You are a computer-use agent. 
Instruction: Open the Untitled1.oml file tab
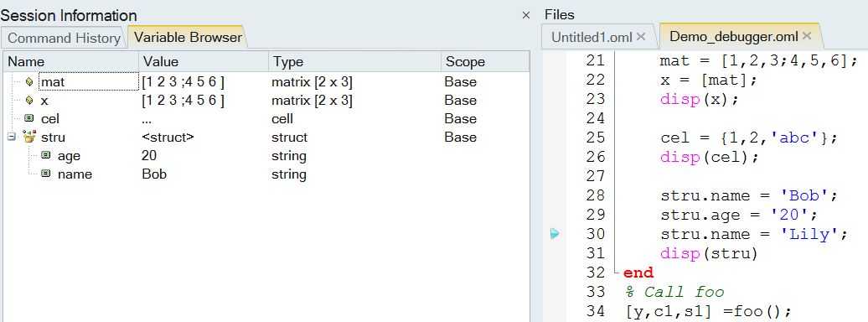point(592,37)
